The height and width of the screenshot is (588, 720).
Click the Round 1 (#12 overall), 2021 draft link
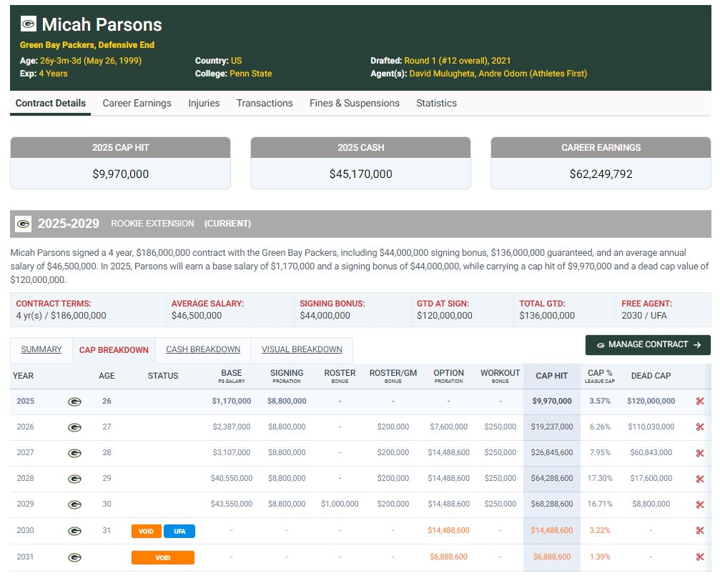click(x=458, y=61)
